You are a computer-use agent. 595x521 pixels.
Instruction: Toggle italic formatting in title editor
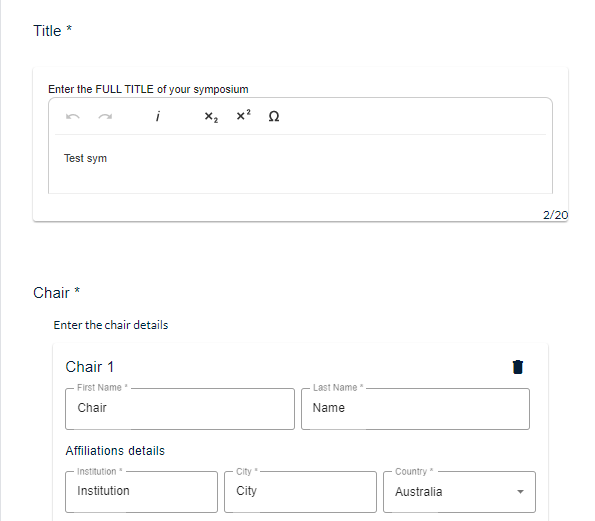157,116
